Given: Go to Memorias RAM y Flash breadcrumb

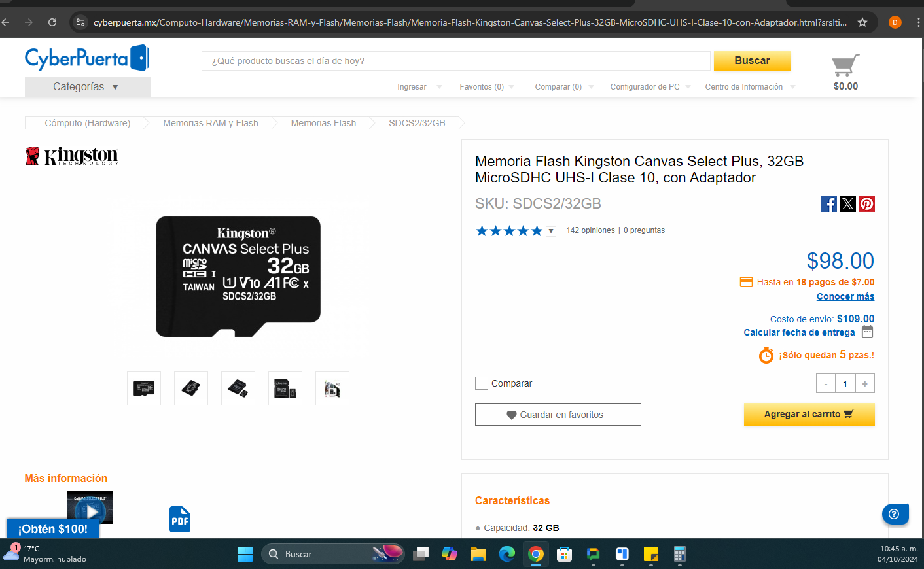Looking at the screenshot, I should pyautogui.click(x=211, y=123).
